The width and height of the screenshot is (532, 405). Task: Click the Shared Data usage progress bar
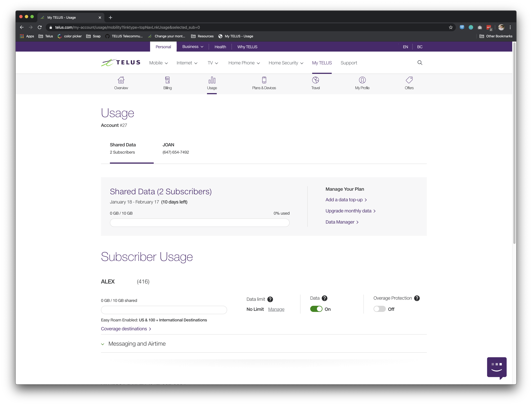(x=199, y=223)
